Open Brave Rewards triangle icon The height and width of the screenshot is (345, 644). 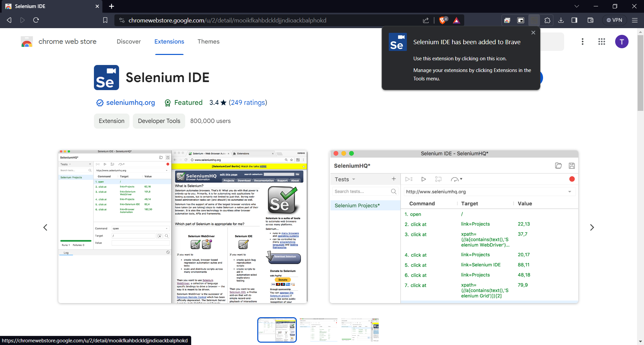(456, 20)
